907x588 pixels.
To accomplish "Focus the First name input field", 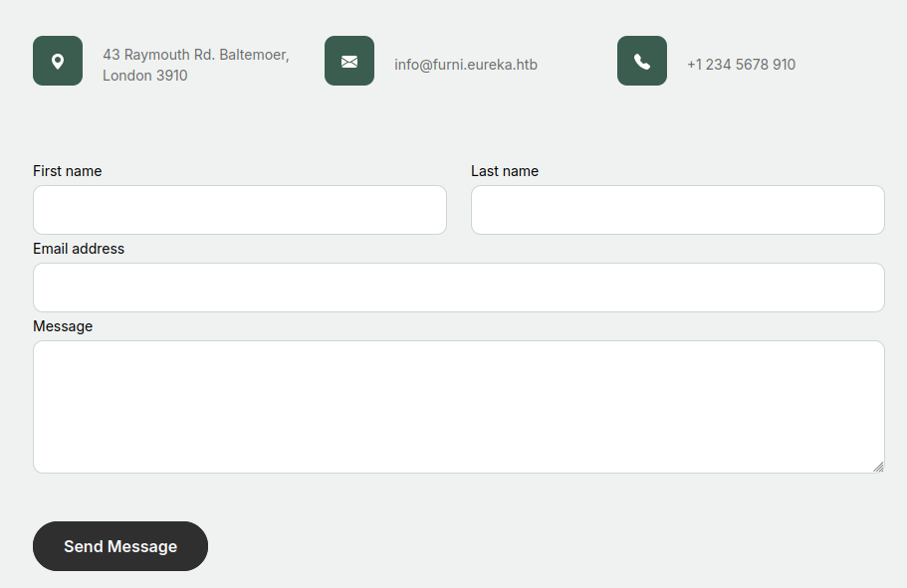I will pos(239,210).
